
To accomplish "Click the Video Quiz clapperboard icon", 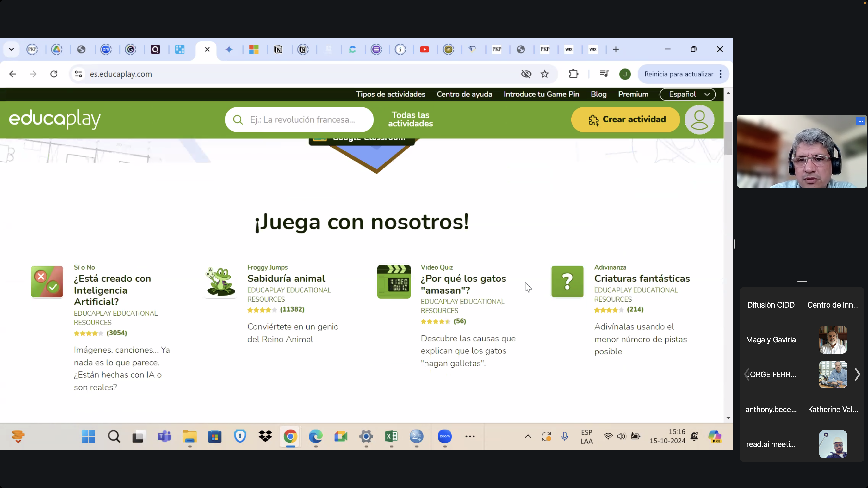I will [x=394, y=282].
